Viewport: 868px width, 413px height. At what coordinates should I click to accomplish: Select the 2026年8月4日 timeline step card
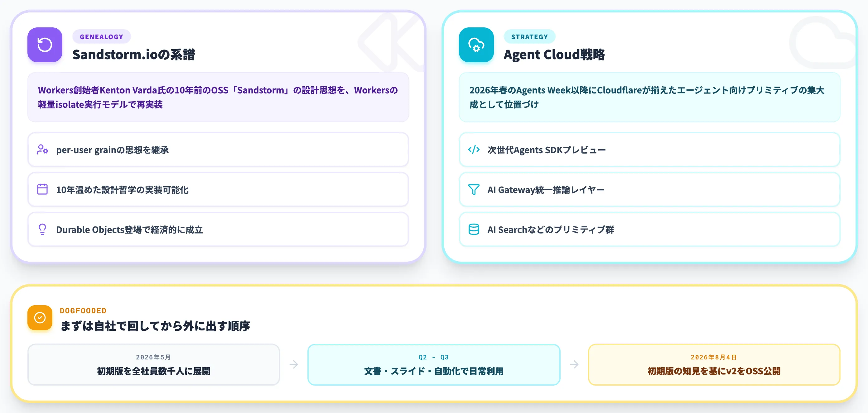pyautogui.click(x=714, y=364)
